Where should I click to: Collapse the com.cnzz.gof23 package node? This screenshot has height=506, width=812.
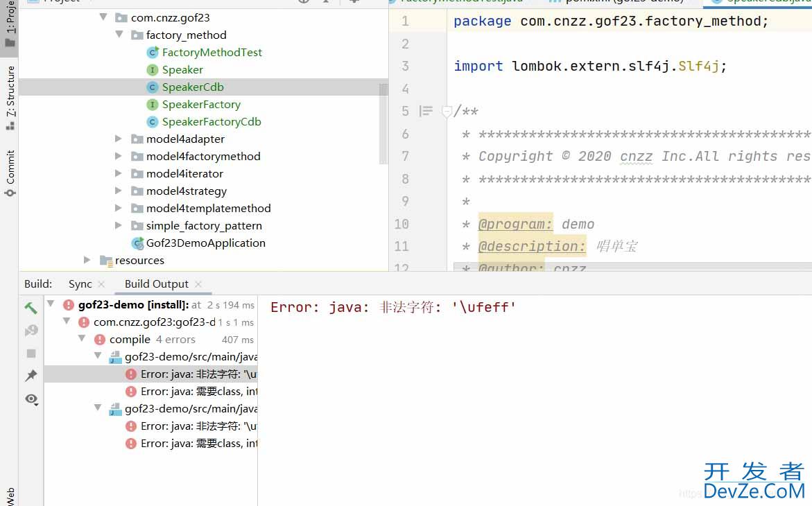point(103,17)
